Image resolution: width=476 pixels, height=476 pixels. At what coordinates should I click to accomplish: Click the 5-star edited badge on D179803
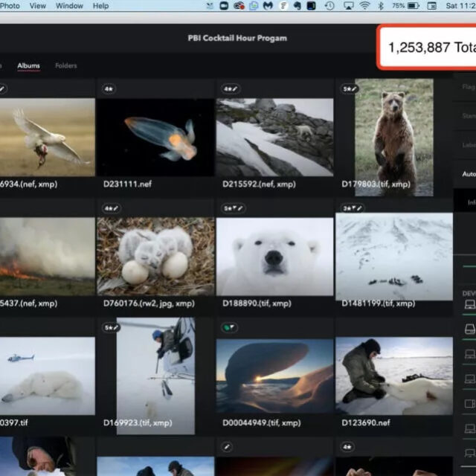coord(350,89)
